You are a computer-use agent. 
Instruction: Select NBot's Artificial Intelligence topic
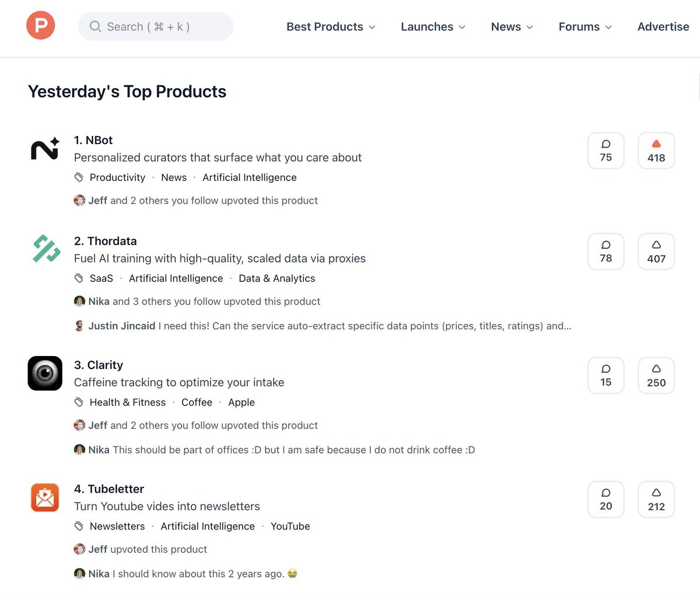point(250,177)
